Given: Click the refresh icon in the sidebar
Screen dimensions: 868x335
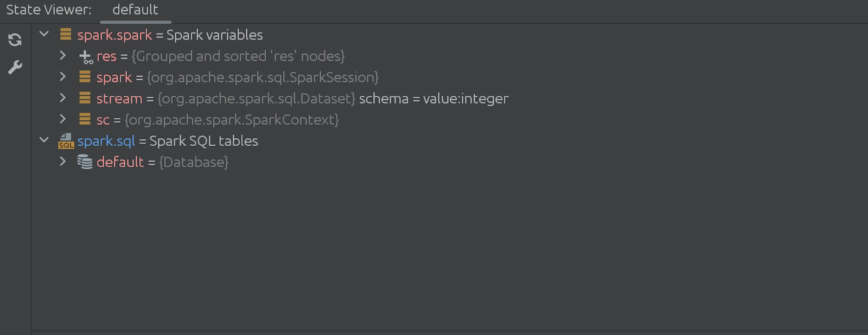Looking at the screenshot, I should pos(15,40).
